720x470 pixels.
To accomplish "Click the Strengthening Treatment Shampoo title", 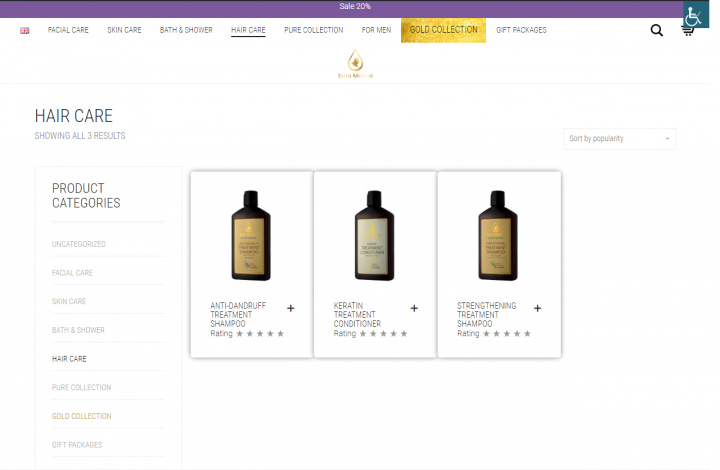I will tap(486, 314).
